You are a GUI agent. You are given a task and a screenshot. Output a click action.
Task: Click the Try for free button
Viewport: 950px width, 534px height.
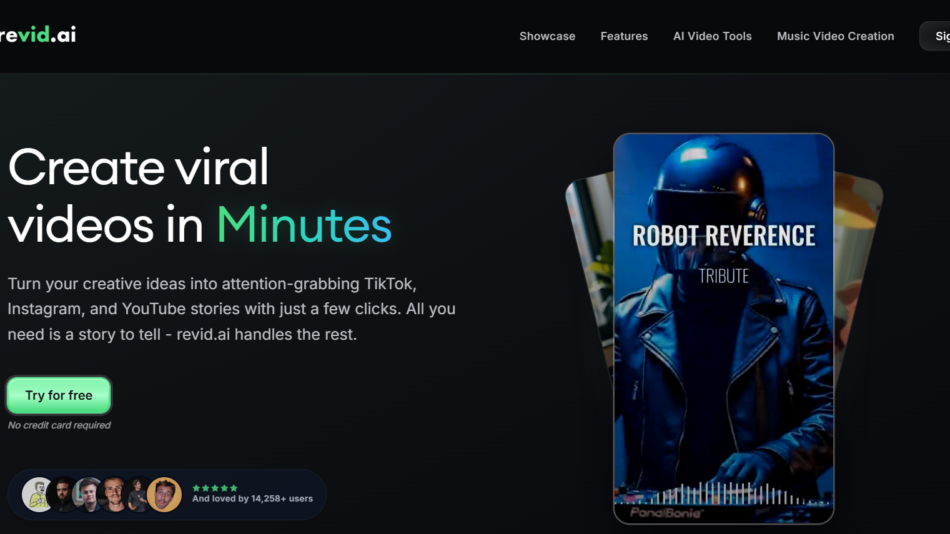59,395
